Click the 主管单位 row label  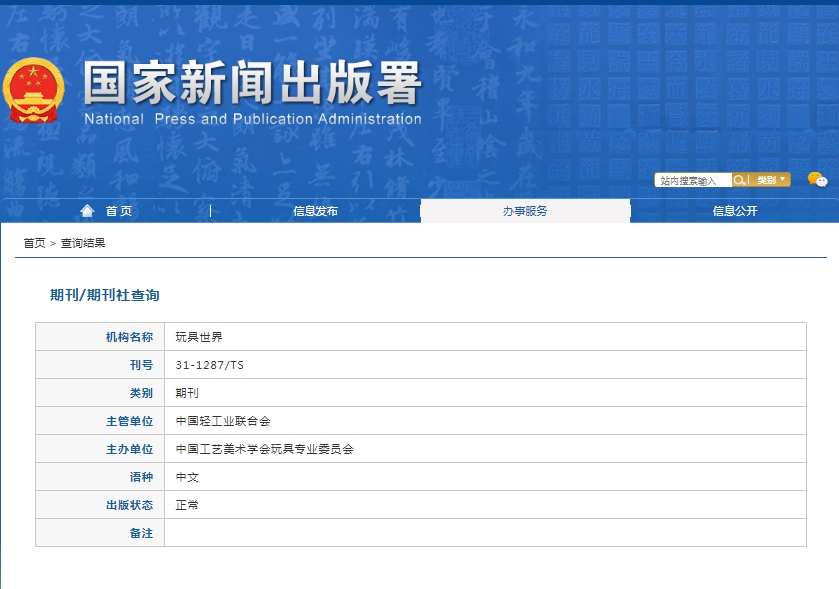[x=130, y=421]
